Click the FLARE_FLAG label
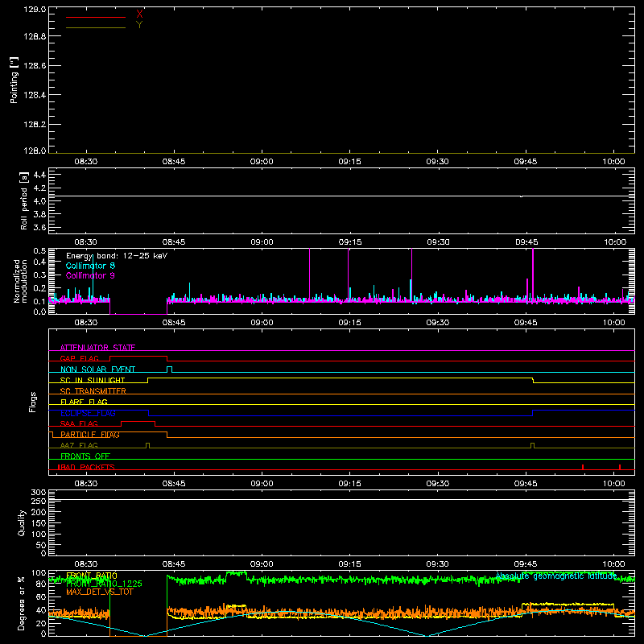 point(84,402)
